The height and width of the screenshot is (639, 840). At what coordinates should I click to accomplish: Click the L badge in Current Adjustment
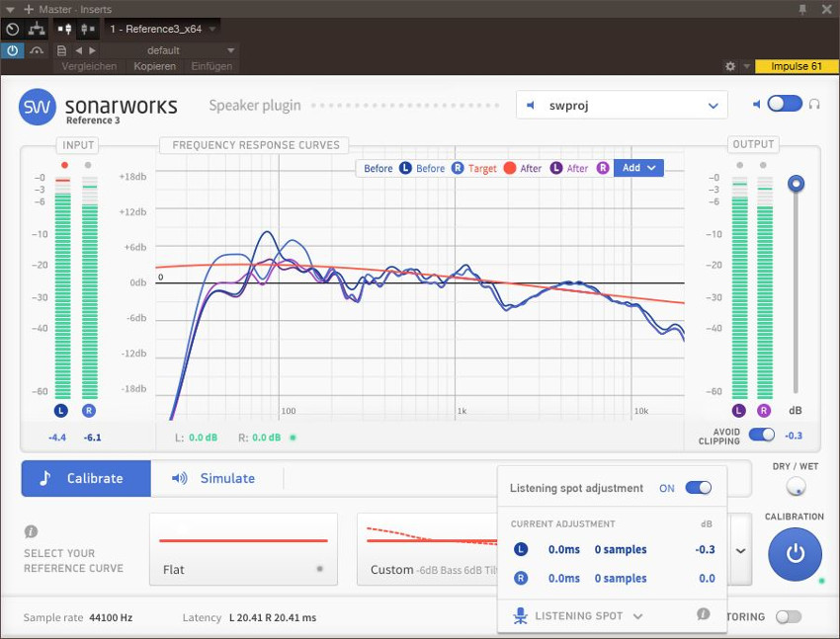521,549
